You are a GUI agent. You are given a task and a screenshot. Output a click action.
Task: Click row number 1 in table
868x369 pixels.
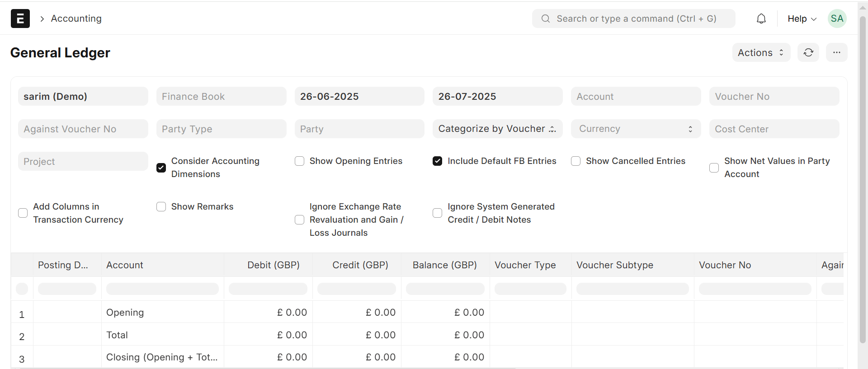click(x=22, y=314)
